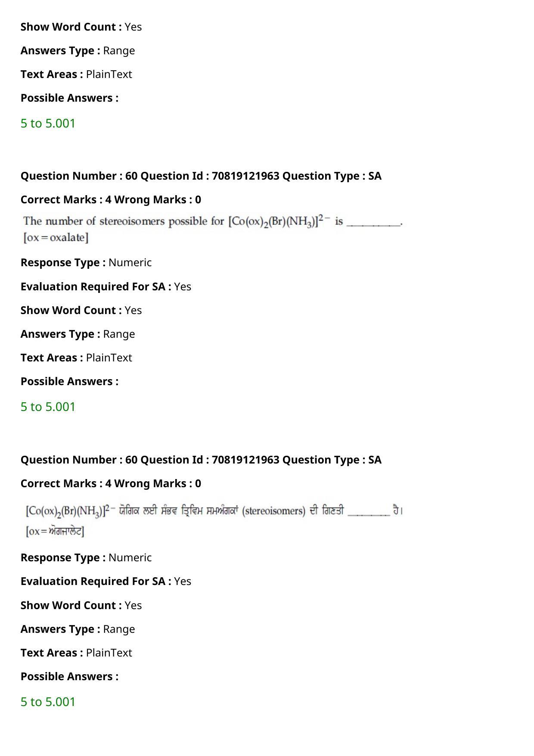This screenshot has width=534, height=756.
Task: Click 'Evaluation Required For SA : Yes' under English question
Action: pyautogui.click(x=106, y=286)
